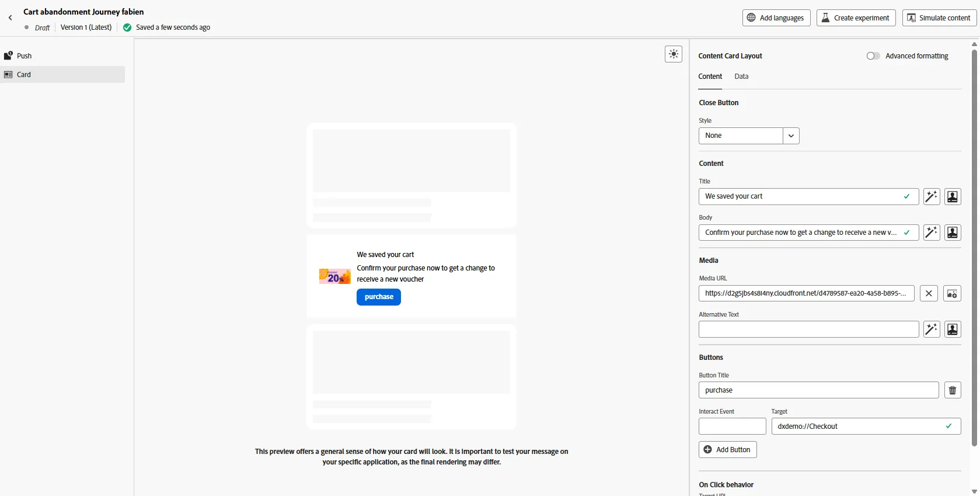Open the personalization icon for the Body field
The image size is (980, 496).
pyautogui.click(x=953, y=233)
